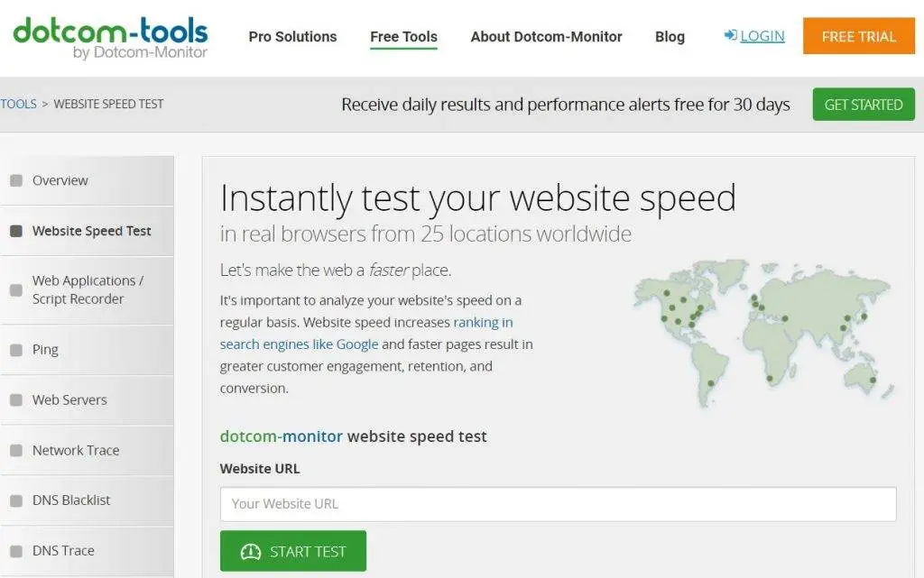Go to the Blog page
Screen dimensions: 924x578
click(x=670, y=36)
